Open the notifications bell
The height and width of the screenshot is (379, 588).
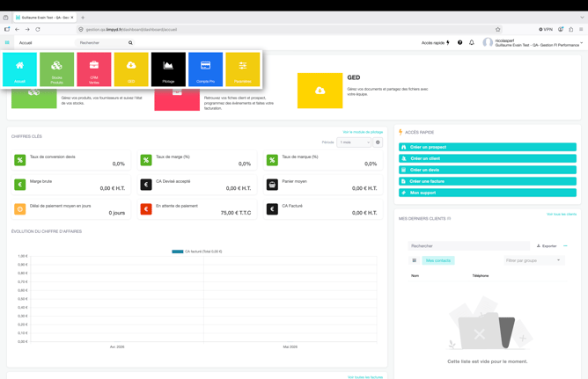coord(472,43)
